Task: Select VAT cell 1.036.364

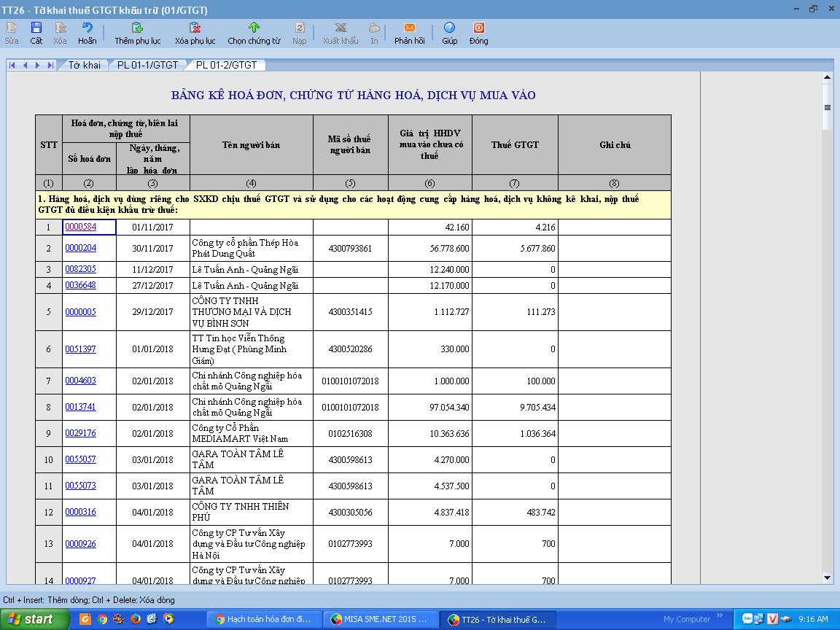Action: 515,433
